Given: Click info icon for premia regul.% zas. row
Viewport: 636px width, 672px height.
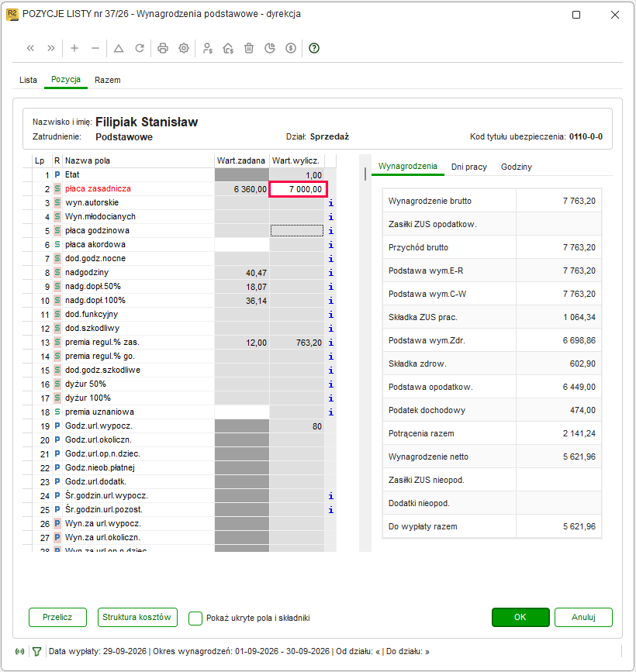Looking at the screenshot, I should tap(330, 343).
